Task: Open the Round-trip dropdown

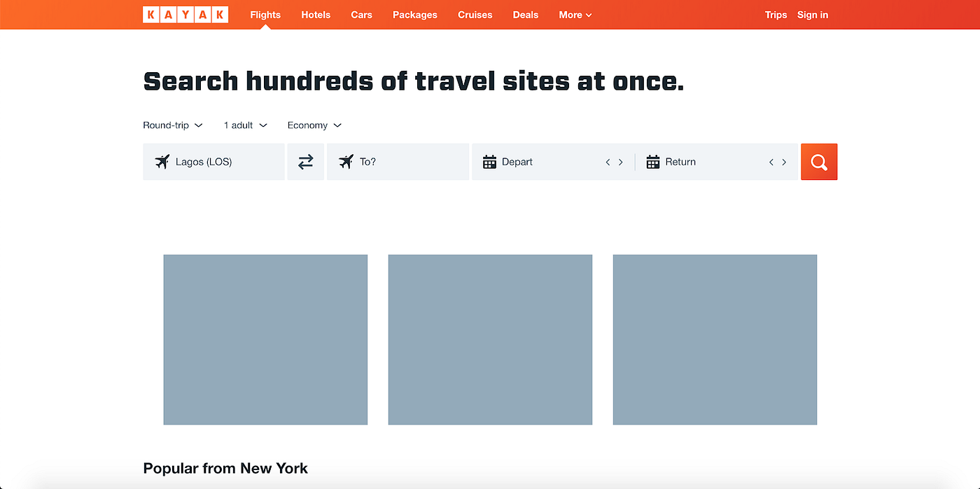Action: point(172,125)
